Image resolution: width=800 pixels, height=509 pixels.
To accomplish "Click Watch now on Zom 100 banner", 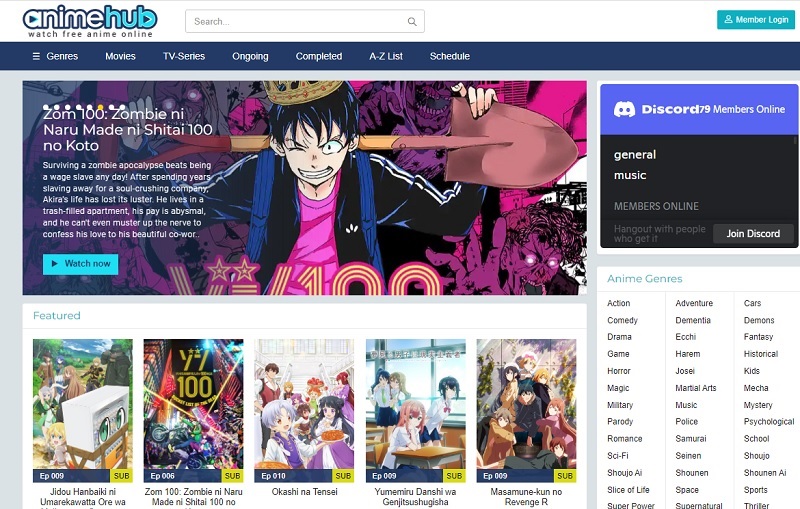I will click(x=81, y=264).
